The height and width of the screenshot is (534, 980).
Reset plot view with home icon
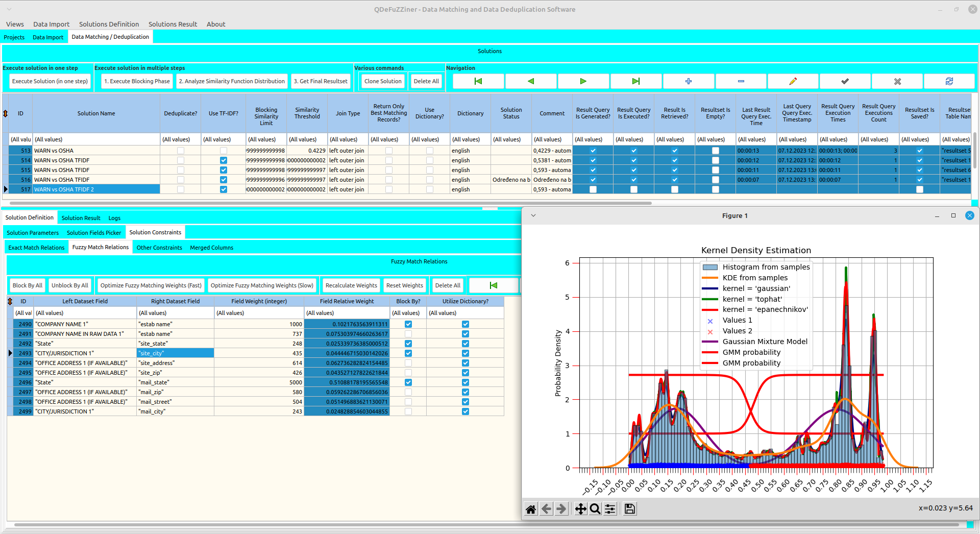[x=531, y=509]
